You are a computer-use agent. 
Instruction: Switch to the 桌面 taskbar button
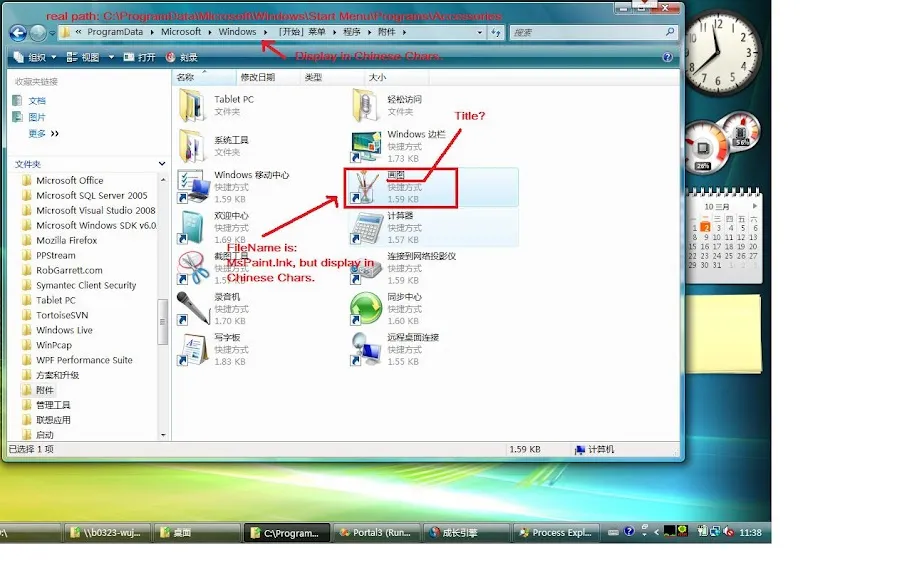(x=197, y=532)
